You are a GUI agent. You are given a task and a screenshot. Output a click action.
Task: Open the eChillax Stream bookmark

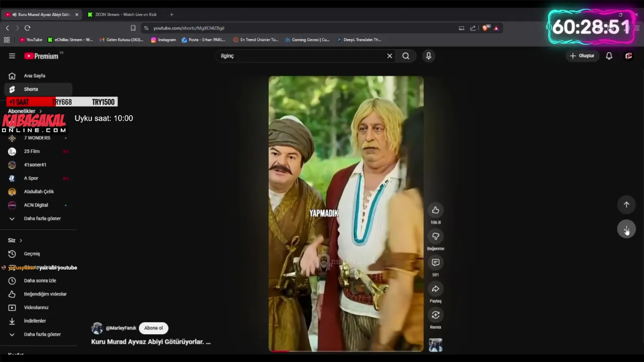(x=70, y=40)
